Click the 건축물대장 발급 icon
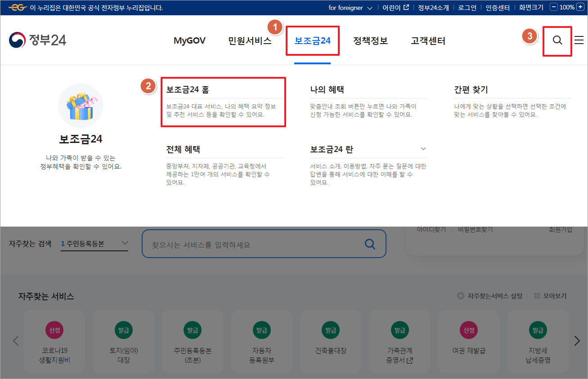Image resolution: width=588 pixels, height=379 pixels. click(331, 330)
